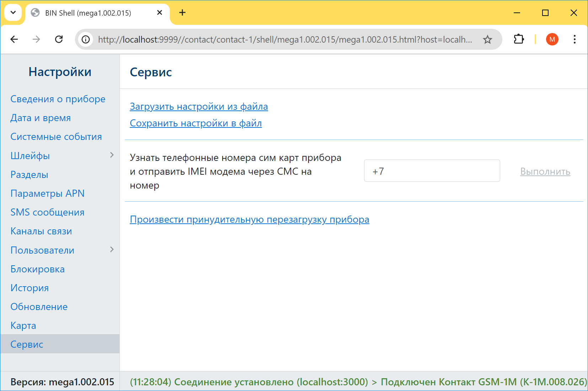Expand the Шлейфы submenu chevron
The height and width of the screenshot is (391, 588).
click(x=112, y=155)
